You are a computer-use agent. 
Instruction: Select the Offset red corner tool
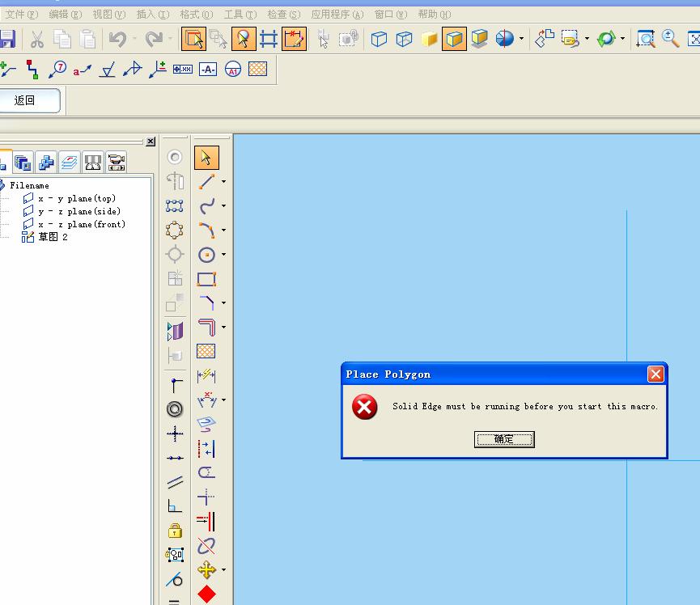pos(206,327)
